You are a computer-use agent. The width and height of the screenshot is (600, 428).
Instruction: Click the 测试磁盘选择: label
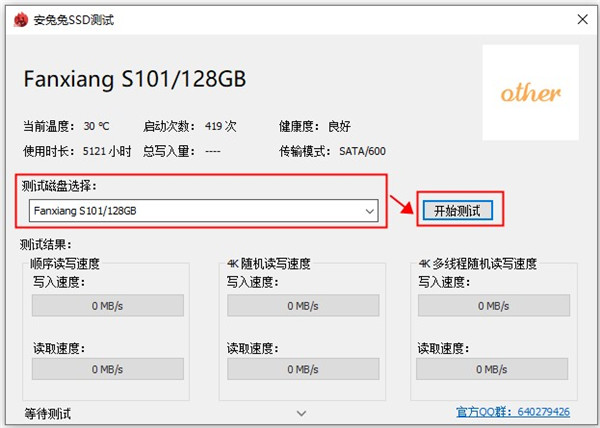pyautogui.click(x=59, y=186)
